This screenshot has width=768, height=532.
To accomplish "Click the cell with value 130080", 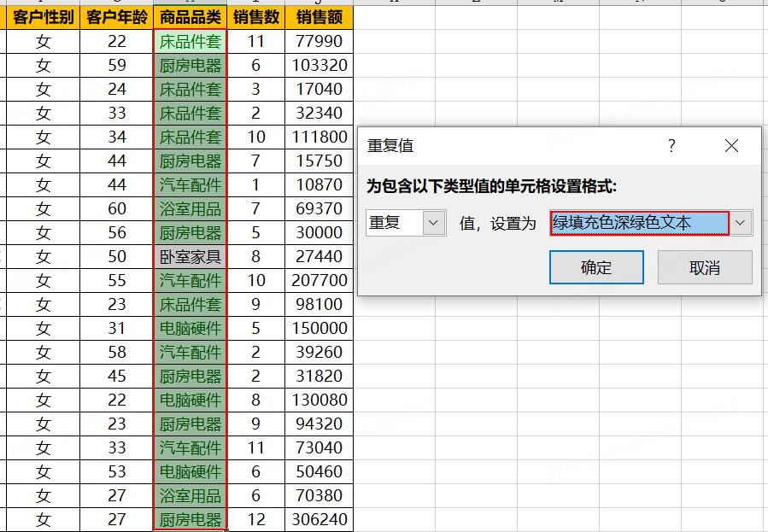I will click(319, 400).
